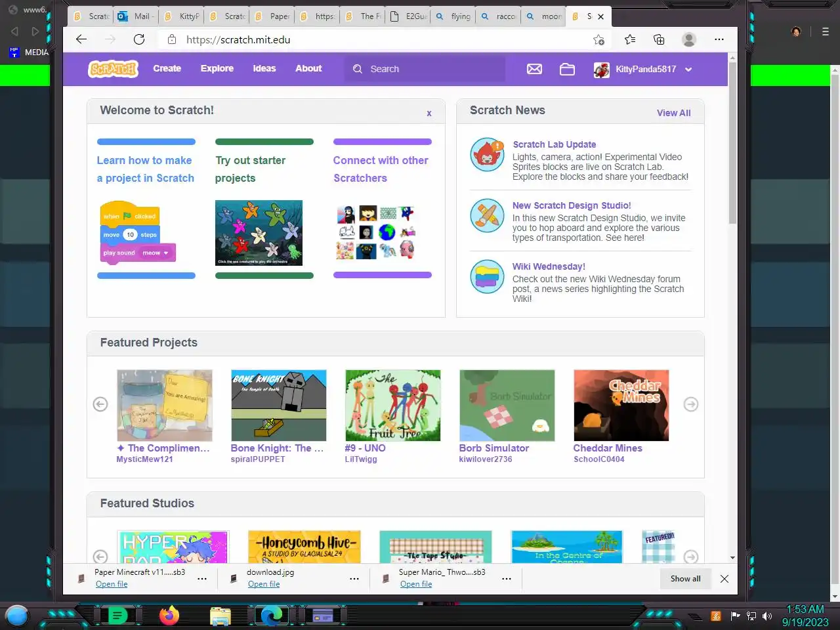This screenshot has height=630, width=840.
Task: Switch to the E2Gu browser tab
Action: coord(408,16)
